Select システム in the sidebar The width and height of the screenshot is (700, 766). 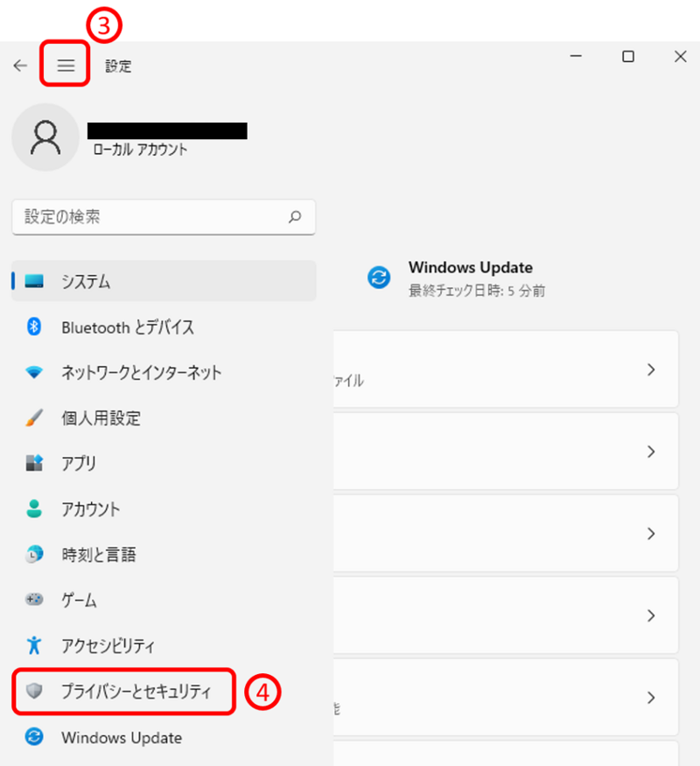(x=164, y=281)
